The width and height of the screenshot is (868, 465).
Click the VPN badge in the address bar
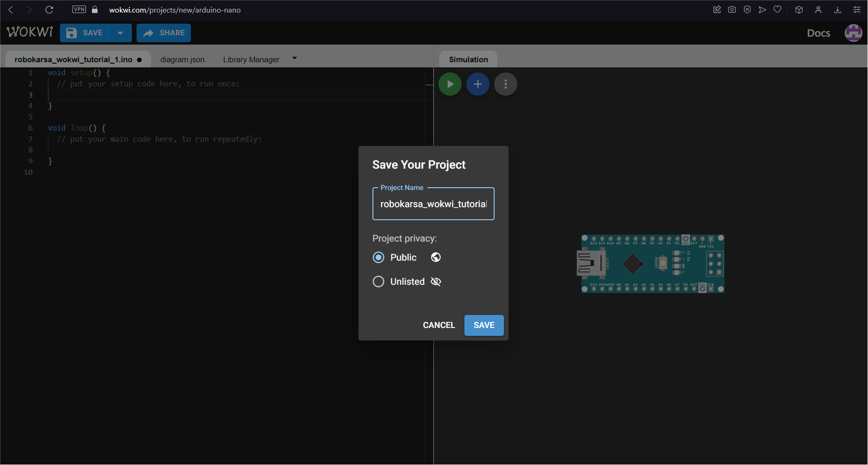click(79, 9)
